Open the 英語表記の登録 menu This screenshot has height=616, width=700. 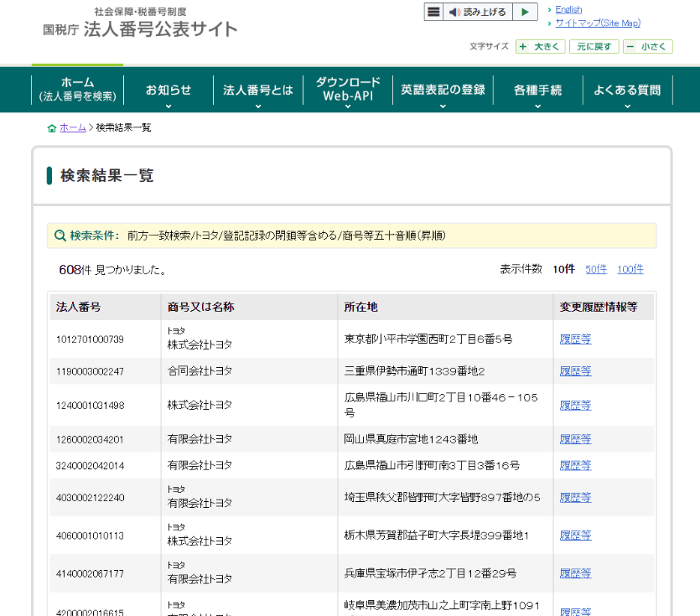click(443, 90)
